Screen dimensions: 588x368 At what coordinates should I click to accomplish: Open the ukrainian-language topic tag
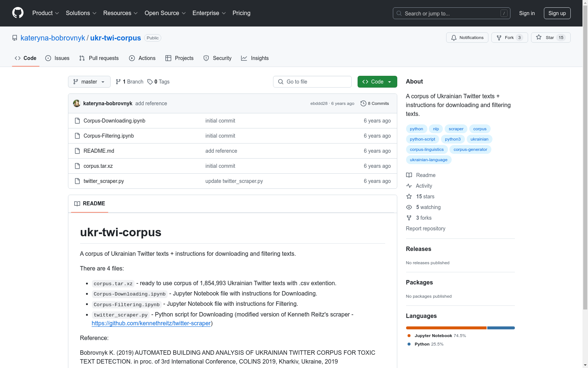click(429, 160)
